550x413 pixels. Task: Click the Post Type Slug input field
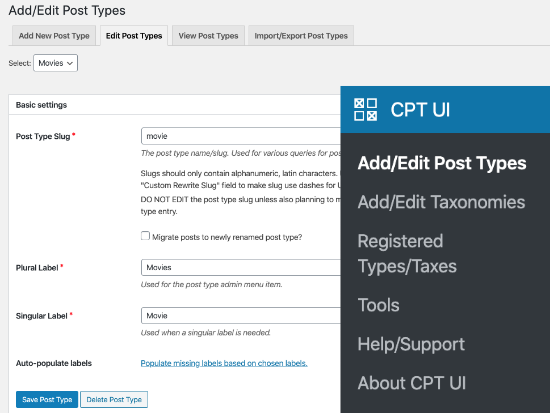coord(241,136)
